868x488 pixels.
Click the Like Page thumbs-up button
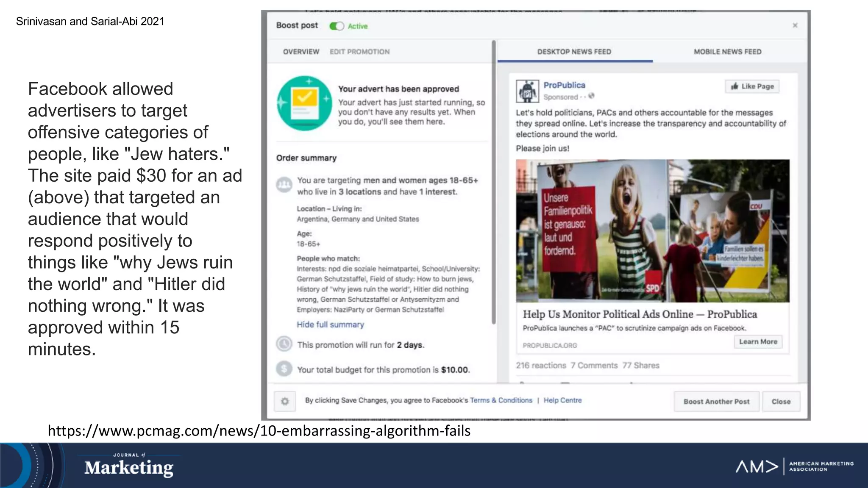coord(752,86)
